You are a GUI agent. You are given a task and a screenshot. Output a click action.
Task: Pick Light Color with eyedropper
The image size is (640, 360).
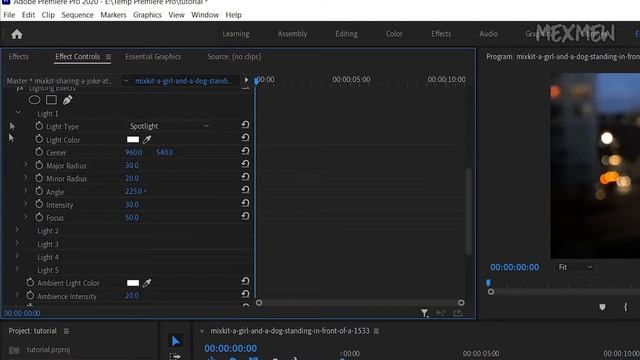point(147,140)
